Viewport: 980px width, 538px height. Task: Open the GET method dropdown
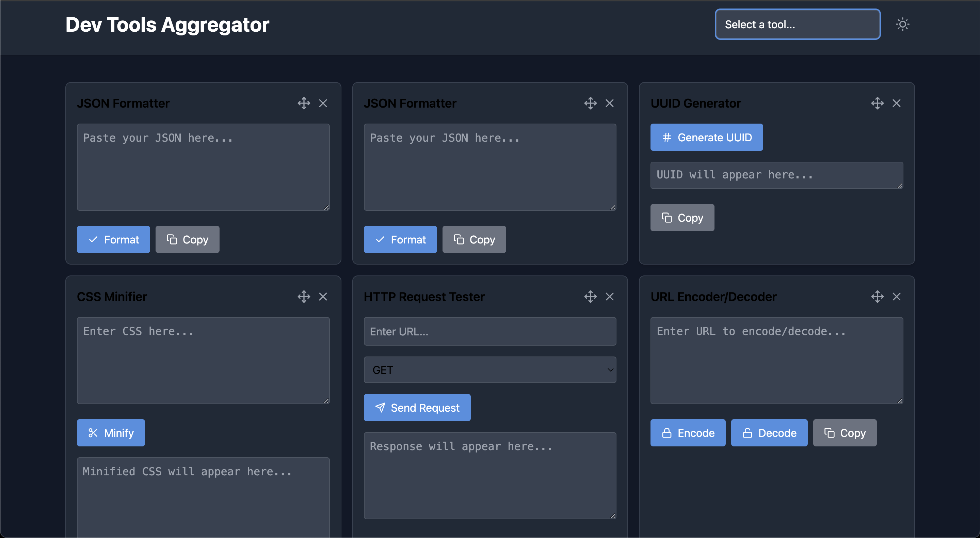click(489, 369)
